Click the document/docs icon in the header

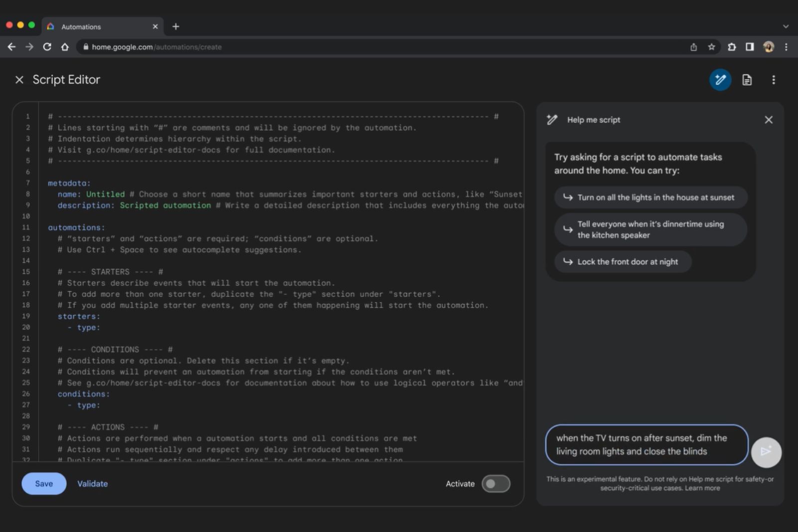click(747, 79)
